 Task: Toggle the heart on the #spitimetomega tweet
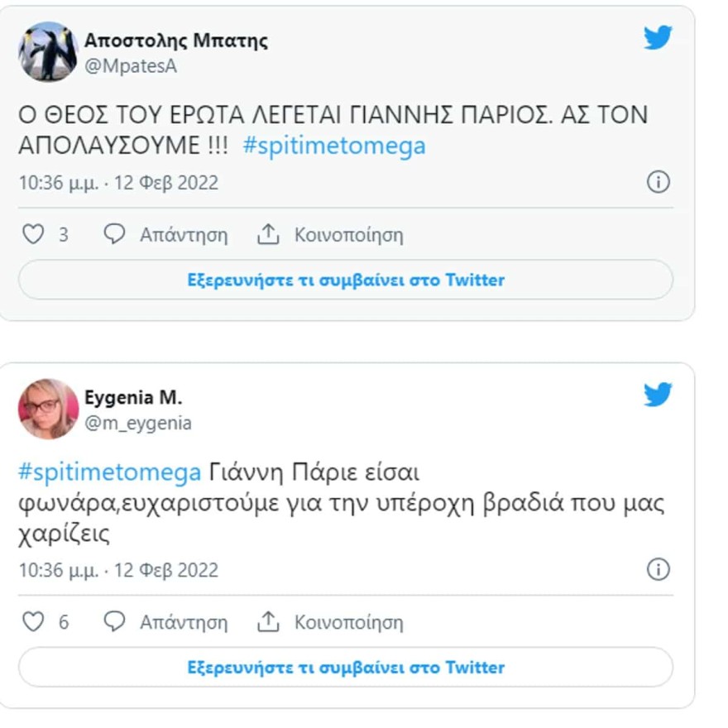click(35, 234)
